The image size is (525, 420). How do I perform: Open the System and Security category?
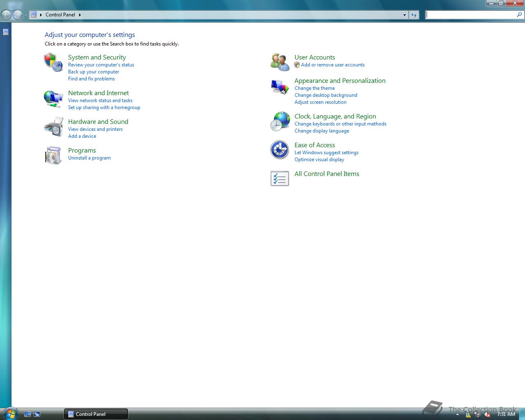[x=97, y=57]
